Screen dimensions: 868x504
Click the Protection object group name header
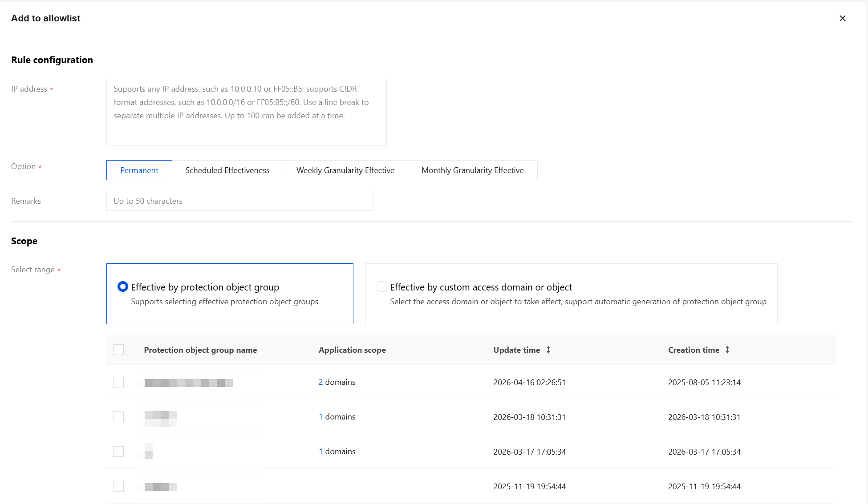[x=200, y=350]
